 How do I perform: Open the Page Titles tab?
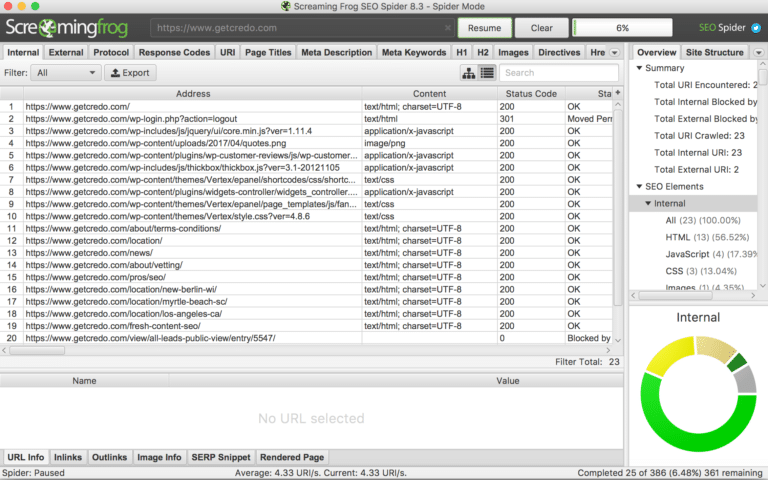click(x=268, y=52)
